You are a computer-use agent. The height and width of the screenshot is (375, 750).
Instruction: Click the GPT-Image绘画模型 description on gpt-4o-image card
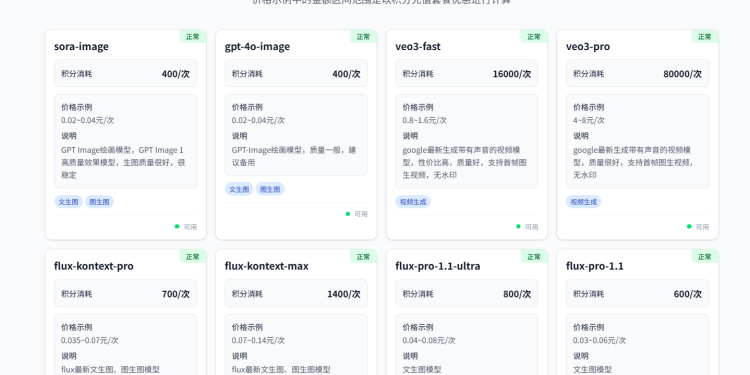click(x=294, y=156)
